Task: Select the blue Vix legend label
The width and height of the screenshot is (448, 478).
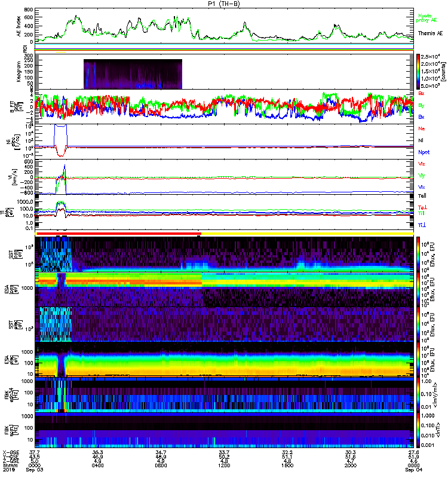Action: pos(422,187)
